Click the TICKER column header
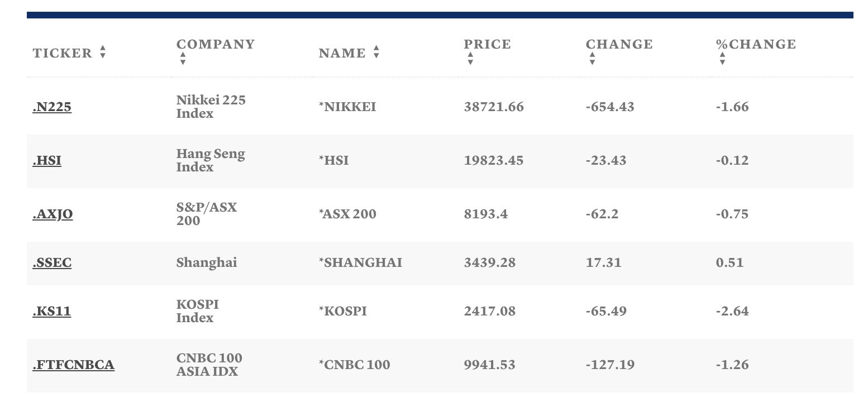This screenshot has width=868, height=402. coord(63,53)
